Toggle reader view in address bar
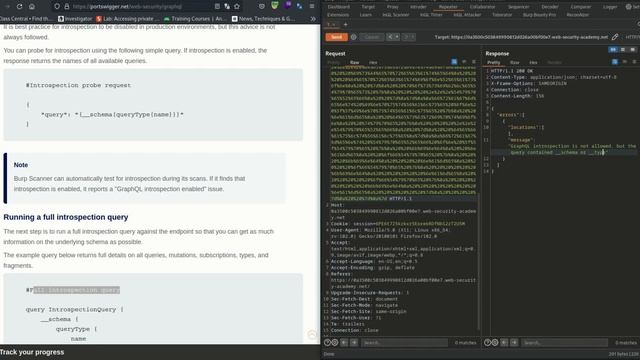This screenshot has width=640, height=360. (x=217, y=7)
